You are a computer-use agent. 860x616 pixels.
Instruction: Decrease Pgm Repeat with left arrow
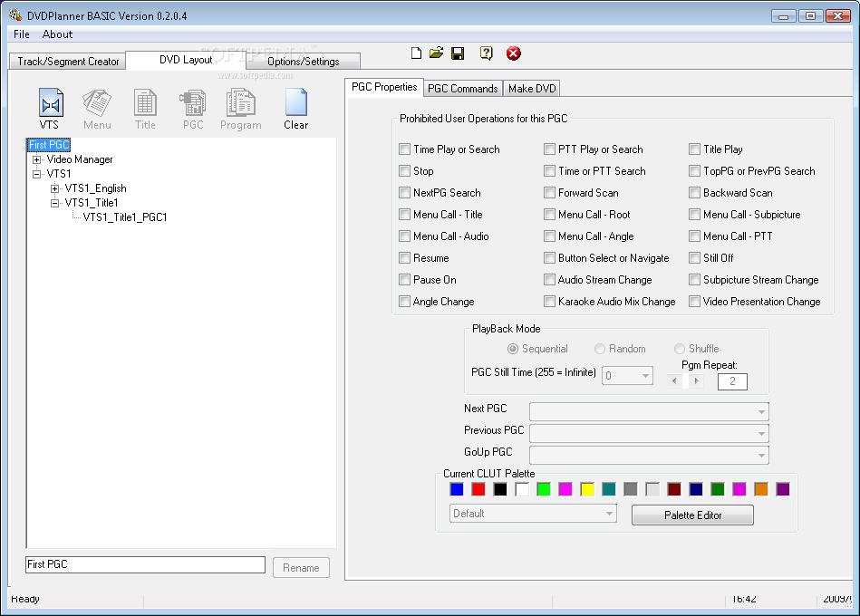click(674, 380)
